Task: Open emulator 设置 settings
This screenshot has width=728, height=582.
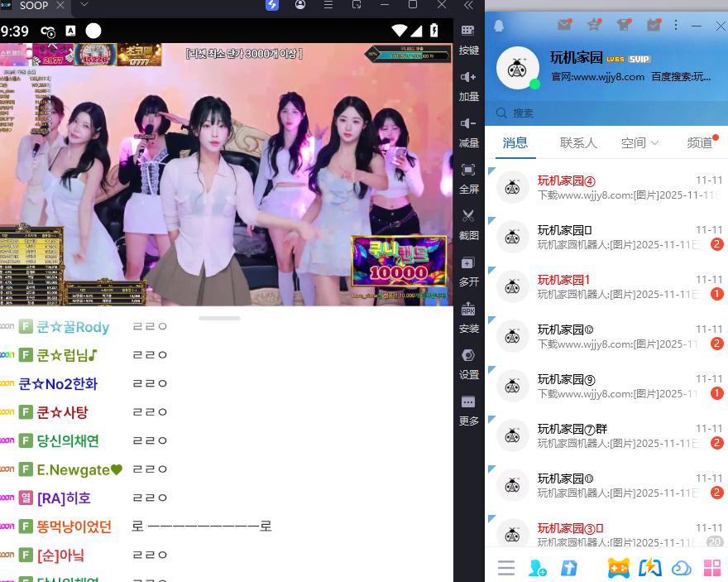Action: (468, 362)
